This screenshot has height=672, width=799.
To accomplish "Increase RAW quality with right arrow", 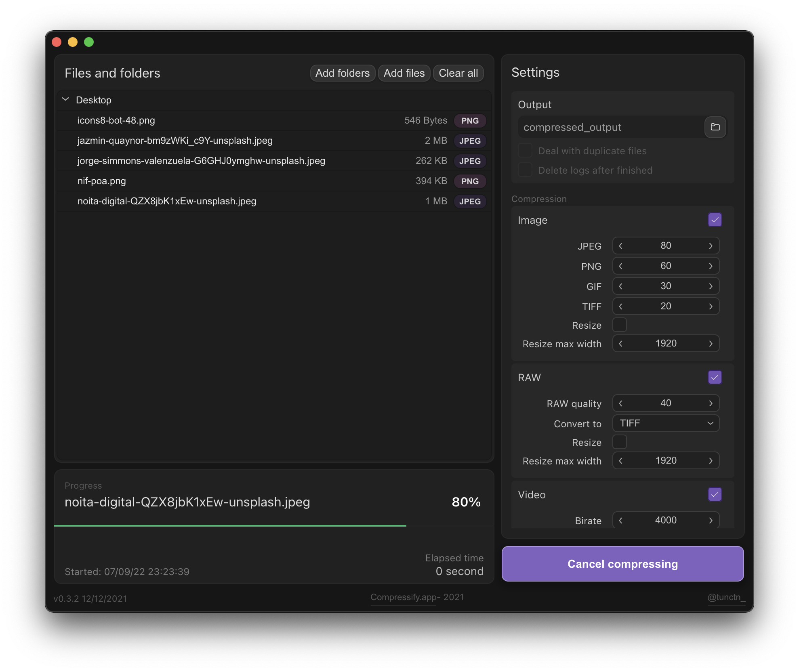I will pos(711,403).
